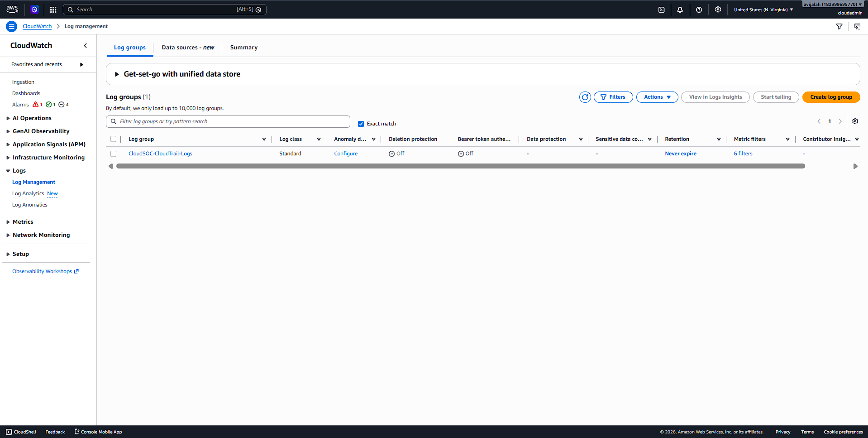Open the AWS services grid menu
This screenshot has width=868, height=438.
[53, 10]
